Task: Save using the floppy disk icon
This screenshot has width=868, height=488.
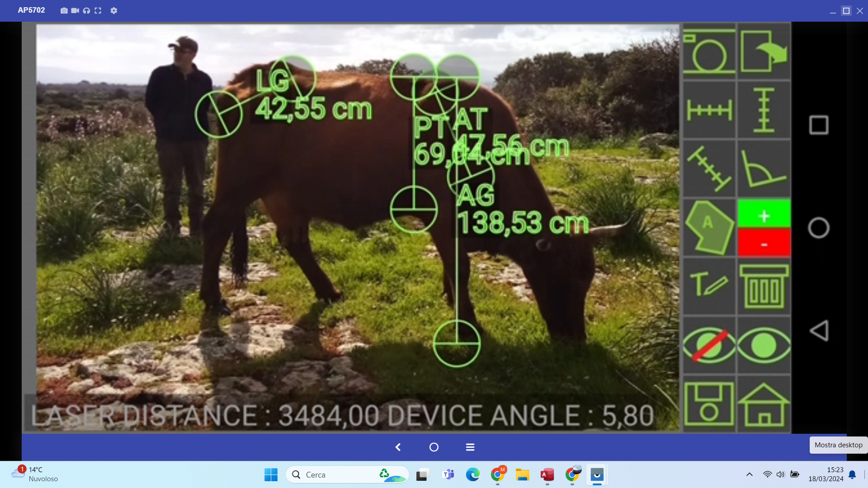Action: point(708,404)
